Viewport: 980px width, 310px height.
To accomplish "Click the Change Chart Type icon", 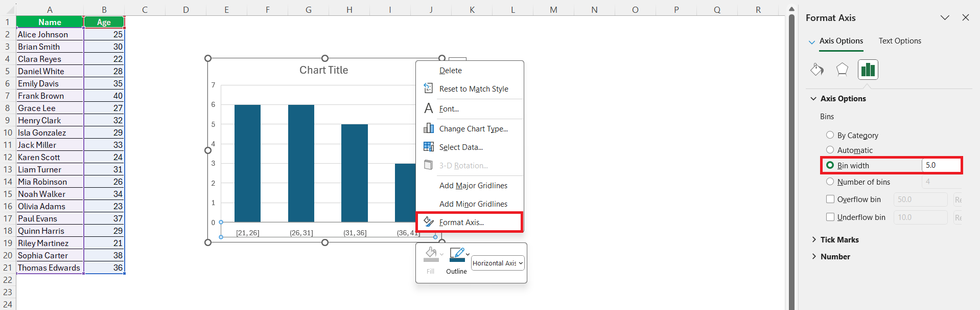I will point(428,128).
